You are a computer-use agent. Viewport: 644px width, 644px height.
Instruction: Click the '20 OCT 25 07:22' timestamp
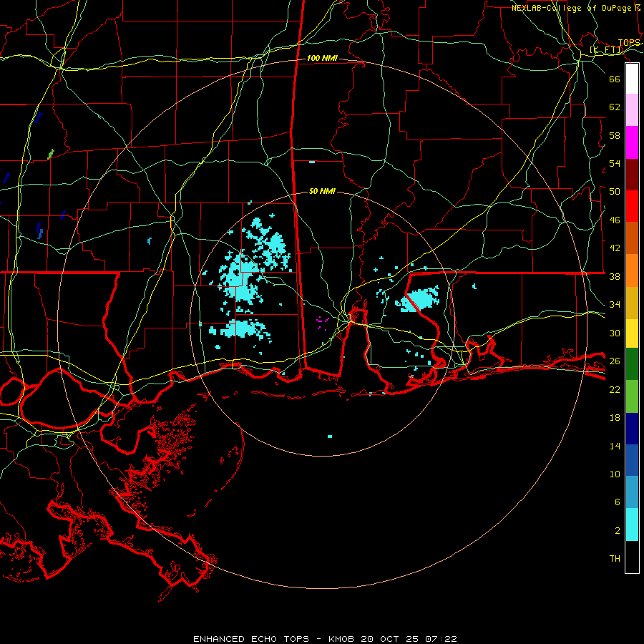409,639
